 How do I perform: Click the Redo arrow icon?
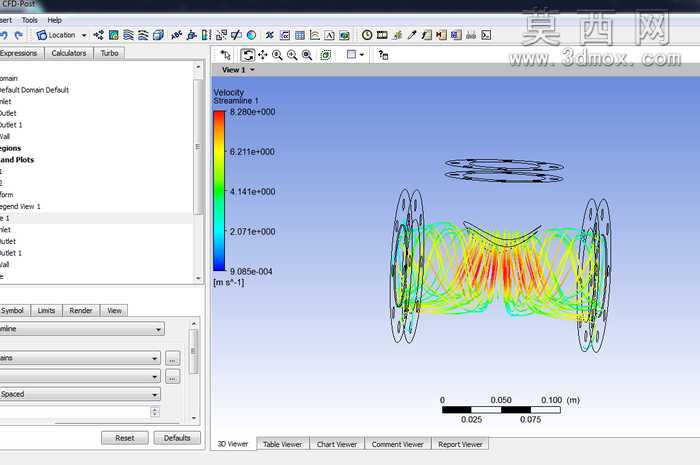coord(18,35)
